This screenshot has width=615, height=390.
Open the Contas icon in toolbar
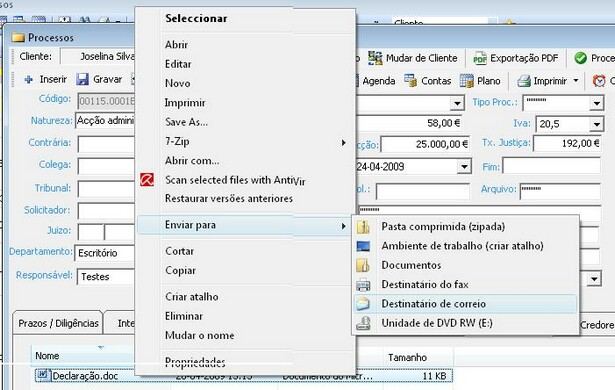point(411,81)
